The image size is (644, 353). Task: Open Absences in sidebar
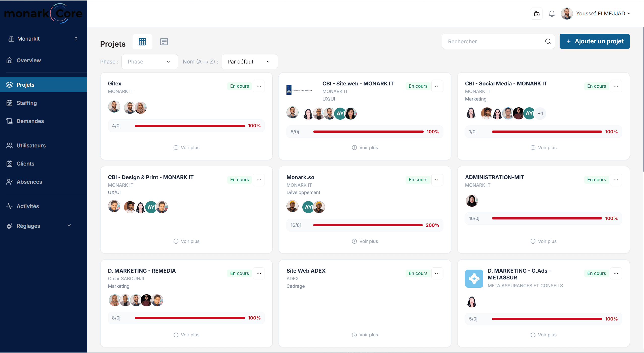pos(43,182)
